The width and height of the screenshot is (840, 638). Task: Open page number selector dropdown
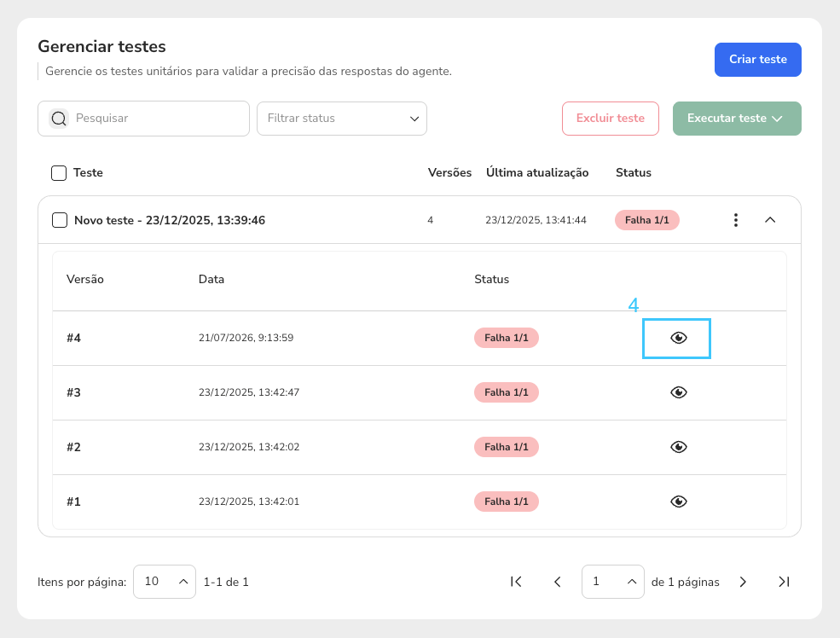click(613, 582)
